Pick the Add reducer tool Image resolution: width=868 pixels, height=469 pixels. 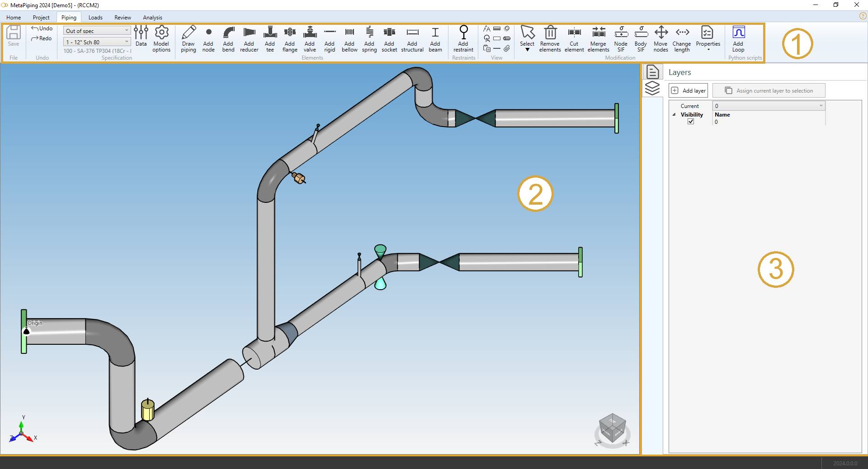249,39
